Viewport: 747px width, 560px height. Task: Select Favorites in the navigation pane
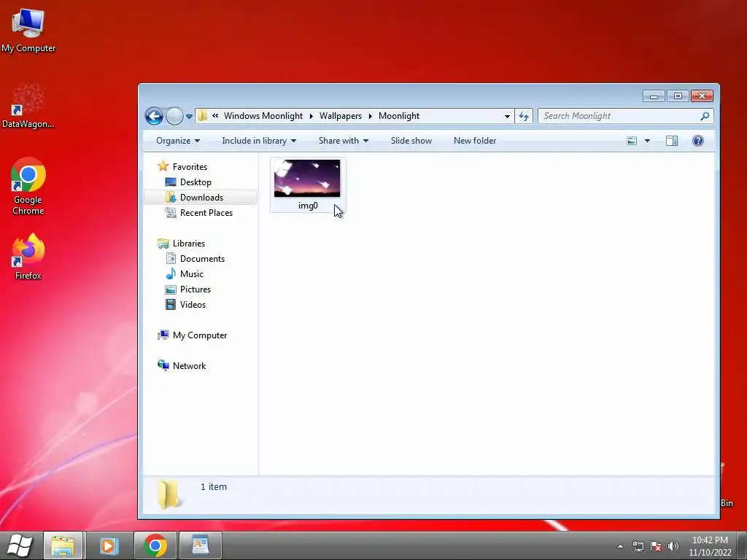point(190,167)
